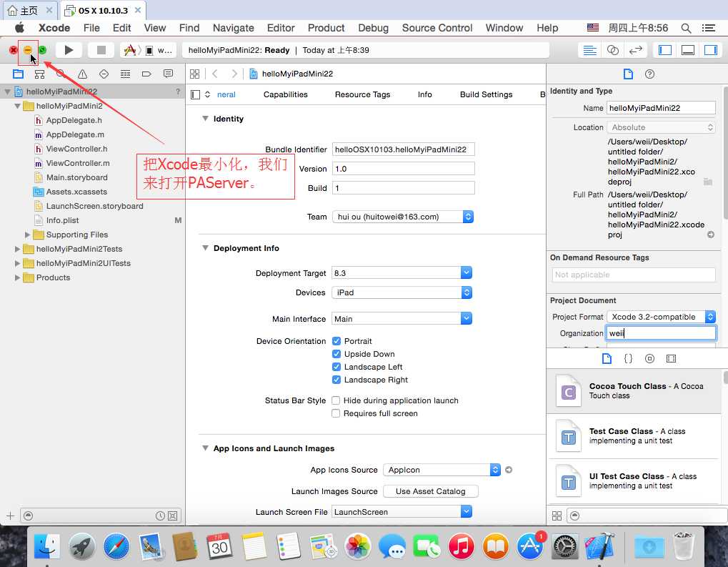This screenshot has width=728, height=567.
Task: Open the Project Format dropdown
Action: [x=661, y=317]
